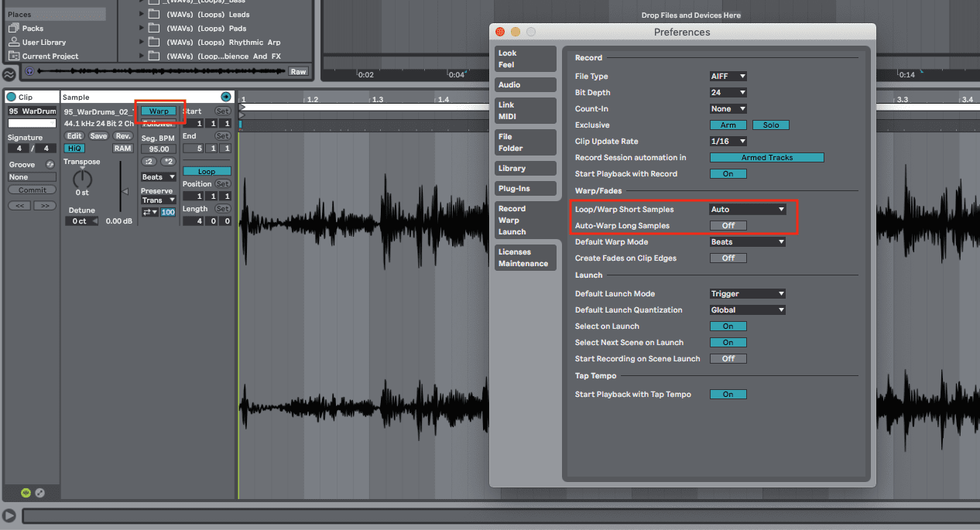The height and width of the screenshot is (530, 980).
Task: Toggle the HiQ button
Action: [74, 149]
